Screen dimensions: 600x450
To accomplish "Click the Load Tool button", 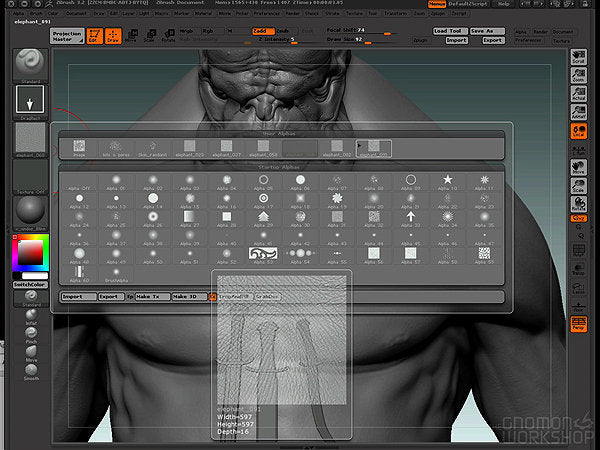I will point(448,31).
